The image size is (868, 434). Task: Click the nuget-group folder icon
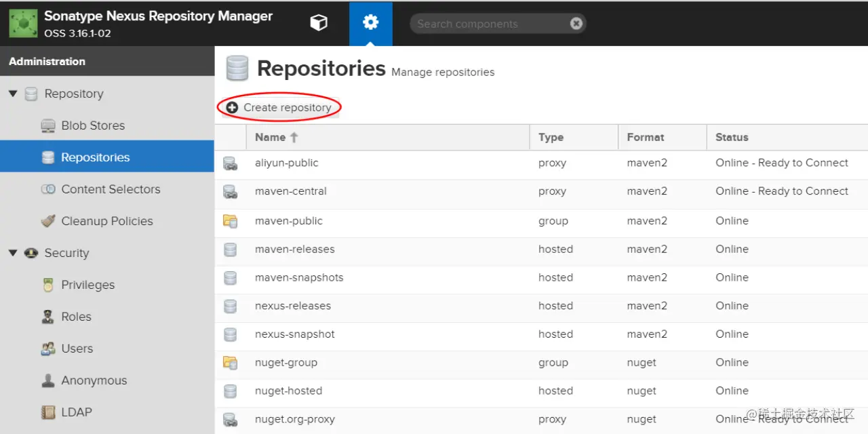[x=230, y=363]
